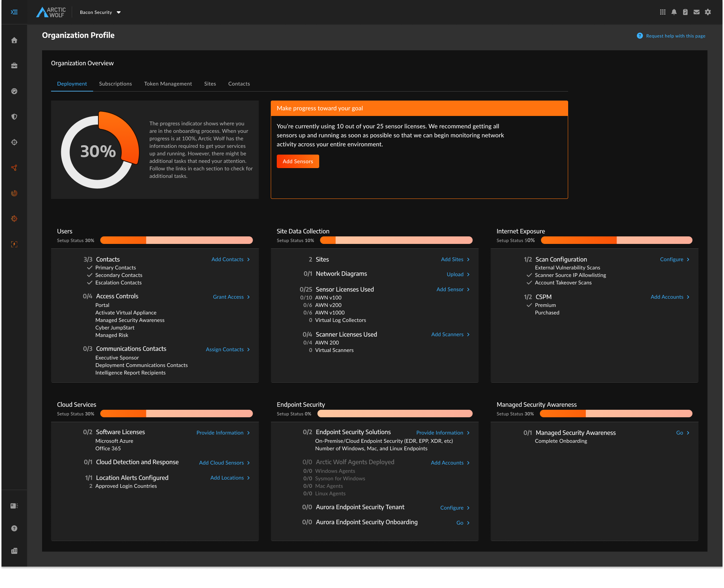Image resolution: width=724 pixels, height=588 pixels.
Task: Click the blue help question icon
Action: (x=640, y=36)
